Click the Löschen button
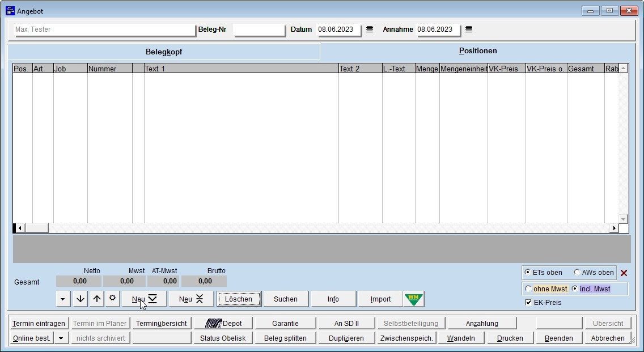The image size is (644, 352). coord(239,299)
